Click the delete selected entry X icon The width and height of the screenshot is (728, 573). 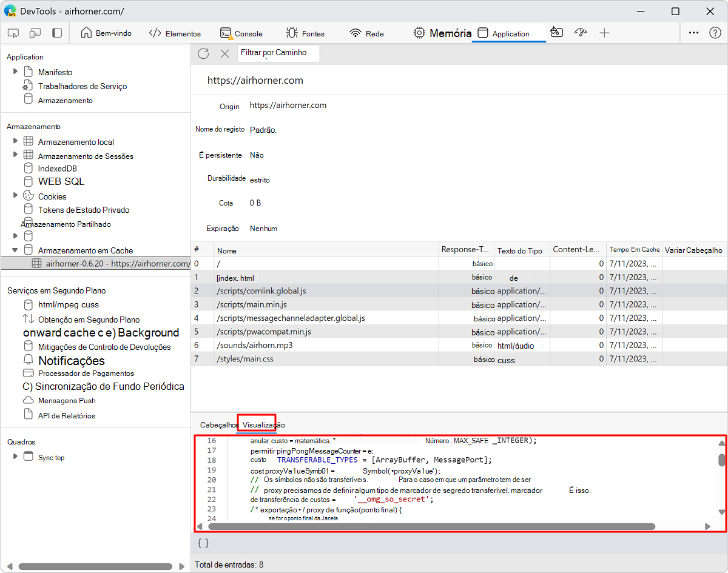click(224, 53)
